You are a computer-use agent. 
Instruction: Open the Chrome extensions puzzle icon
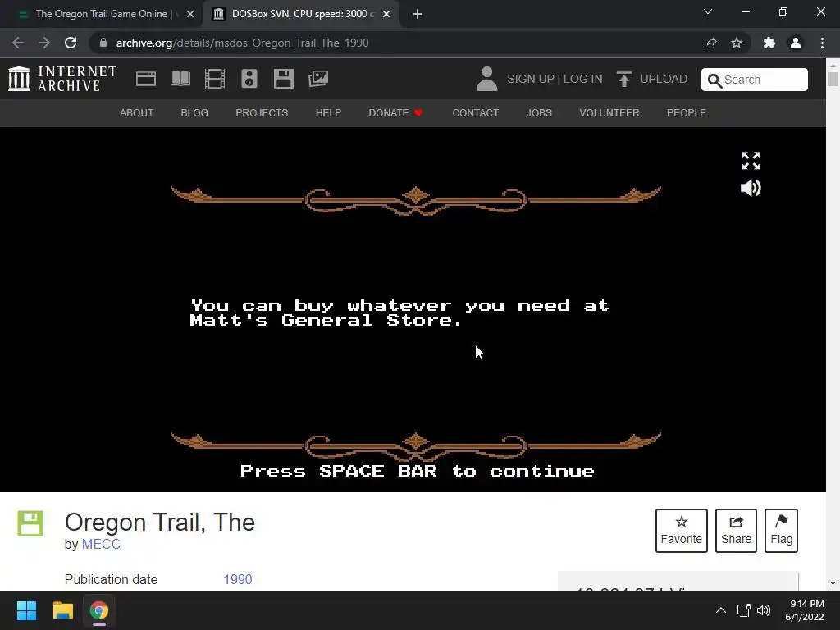coord(769,43)
